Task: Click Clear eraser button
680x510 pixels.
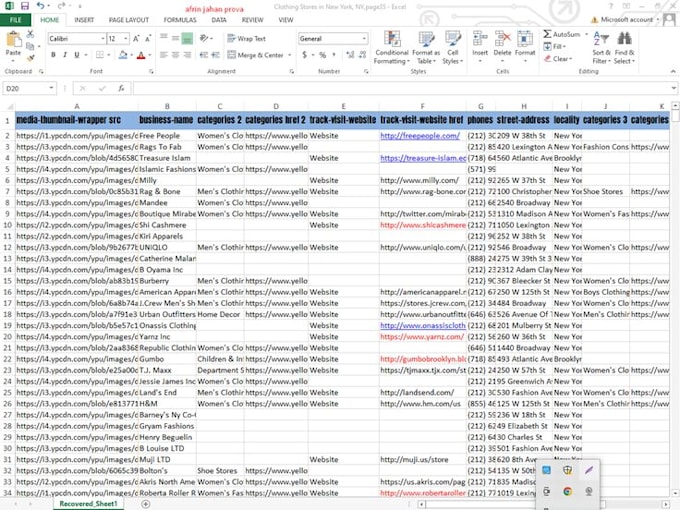Action: 558,59
